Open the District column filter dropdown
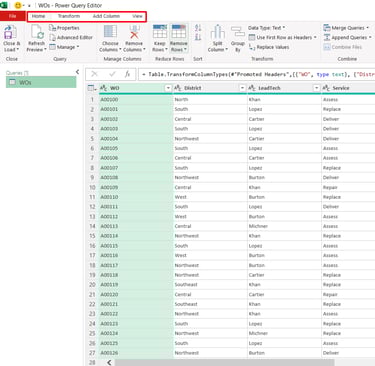The image size is (375, 366). coord(242,88)
